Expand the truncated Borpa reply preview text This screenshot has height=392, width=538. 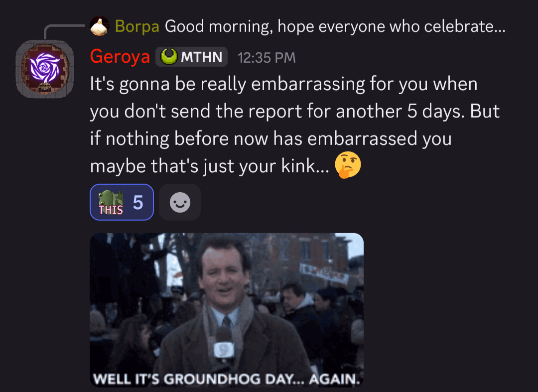click(x=335, y=26)
